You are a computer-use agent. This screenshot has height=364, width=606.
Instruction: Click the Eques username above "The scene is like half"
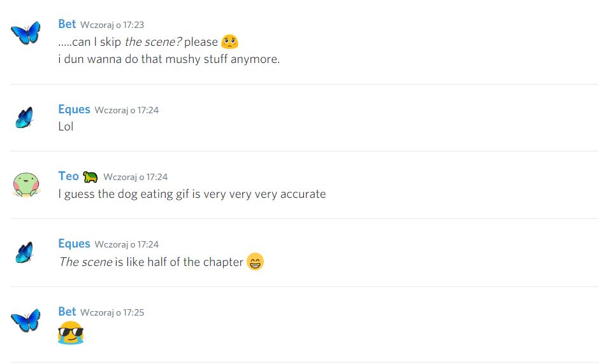pos(74,244)
